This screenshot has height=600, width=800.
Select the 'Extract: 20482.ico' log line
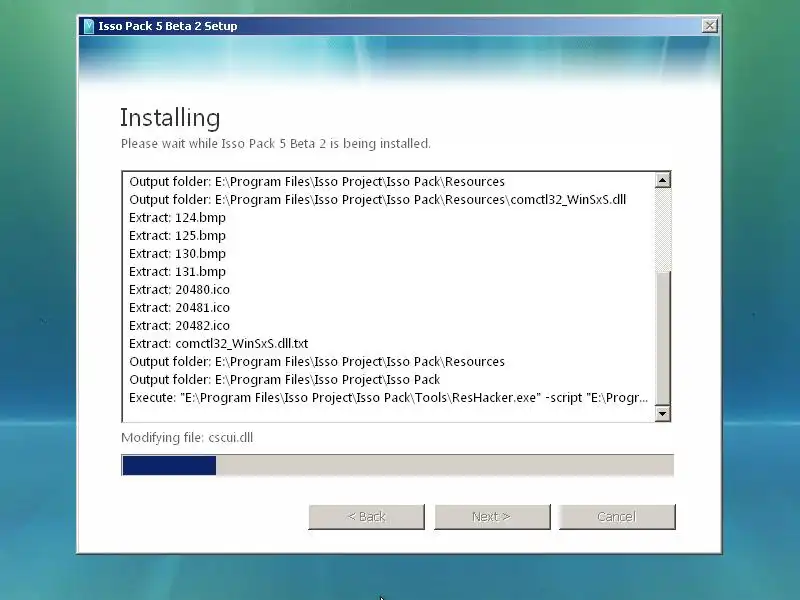pos(179,326)
